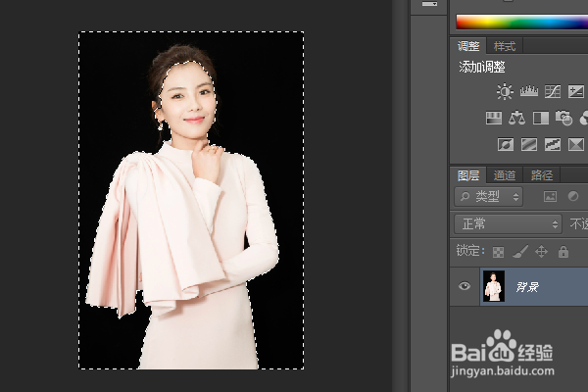
Task: Lock layer position
Action: click(542, 251)
